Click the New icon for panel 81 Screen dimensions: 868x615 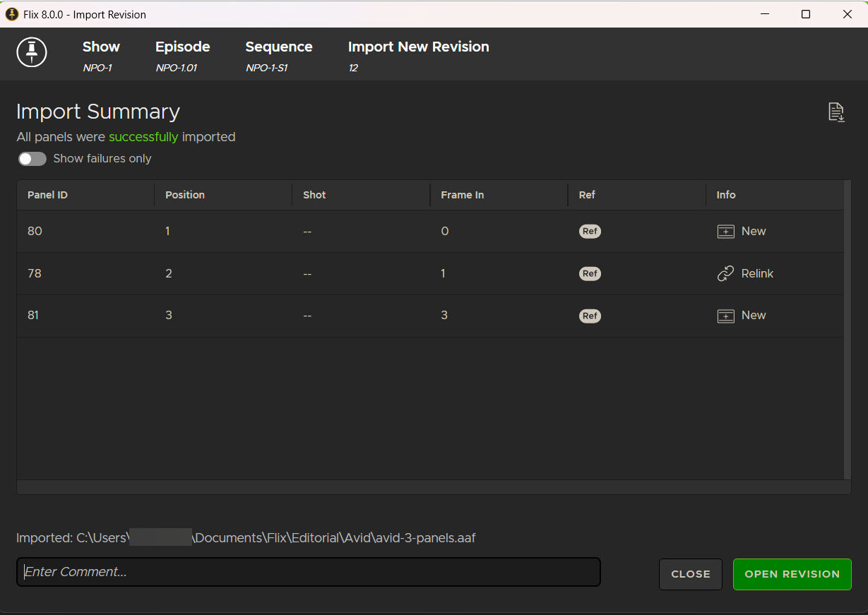coord(725,316)
